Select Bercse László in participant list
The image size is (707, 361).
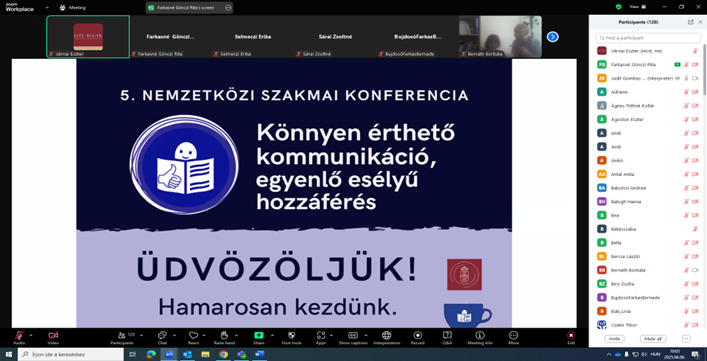tap(647, 256)
